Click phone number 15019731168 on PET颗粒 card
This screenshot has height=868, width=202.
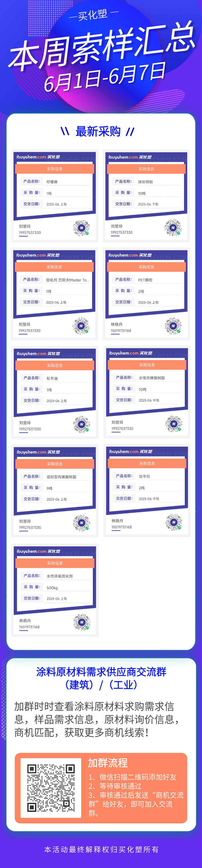(121, 330)
